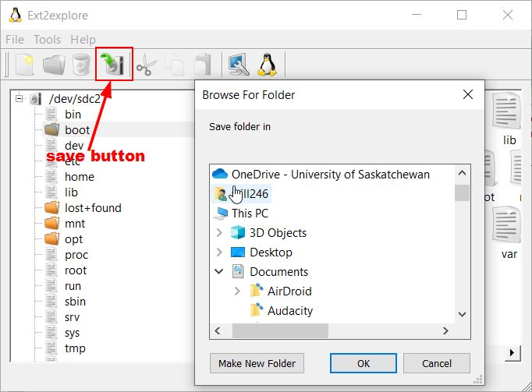The image size is (532, 392).
Task: Expand the Desktop node
Action: pyautogui.click(x=219, y=253)
